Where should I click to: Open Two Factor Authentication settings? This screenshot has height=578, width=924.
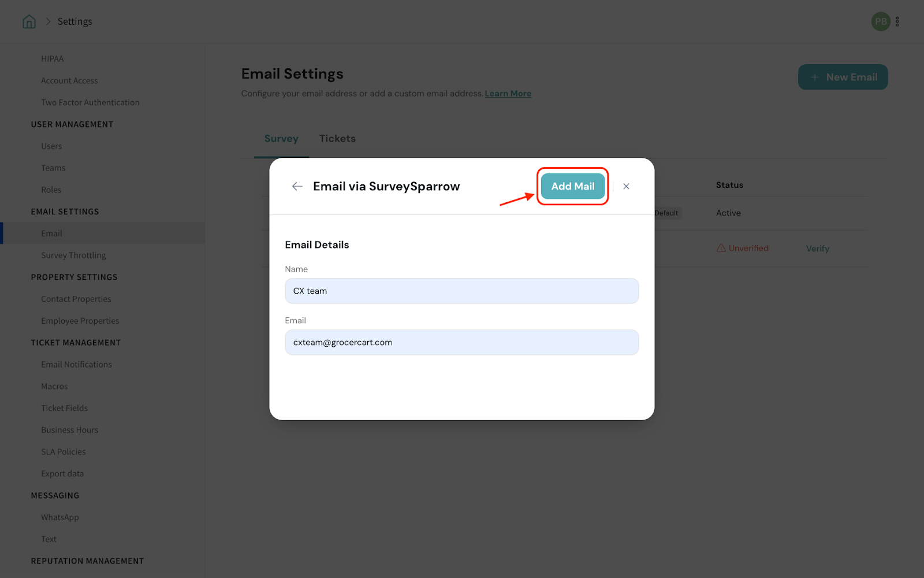tap(90, 102)
